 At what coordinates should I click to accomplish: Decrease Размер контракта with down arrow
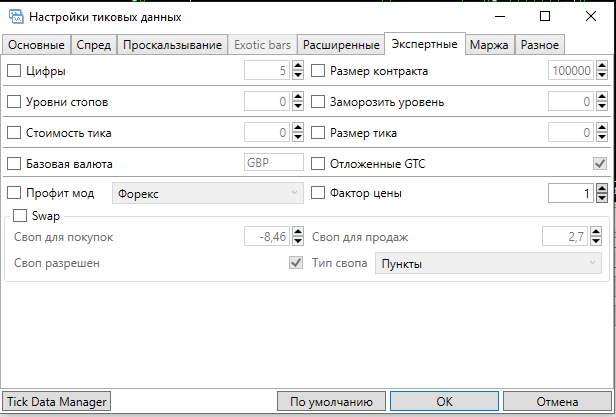[602, 75]
